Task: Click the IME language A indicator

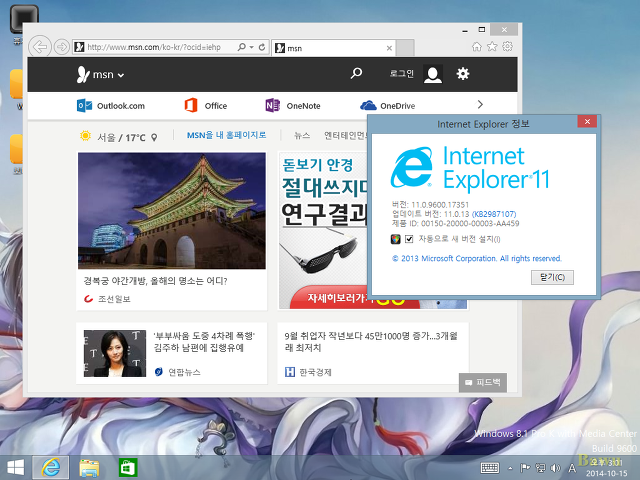Action: point(572,468)
